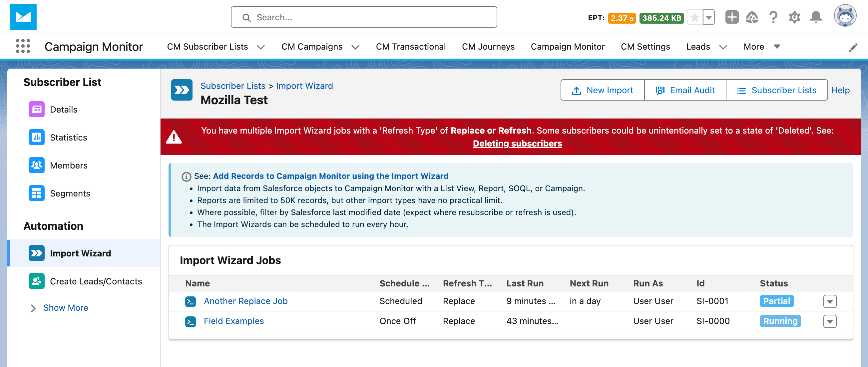The width and height of the screenshot is (868, 367).
Task: Click the Campaign Monitor envelope logo
Action: pos(23,17)
